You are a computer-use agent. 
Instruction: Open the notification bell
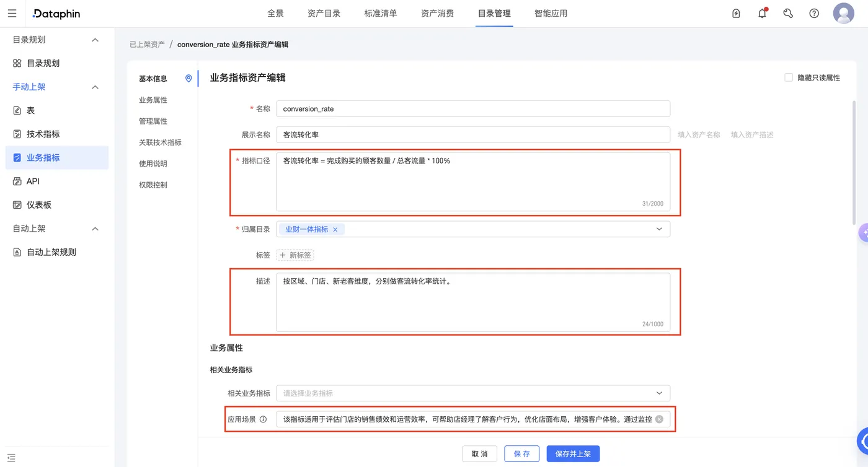(763, 14)
